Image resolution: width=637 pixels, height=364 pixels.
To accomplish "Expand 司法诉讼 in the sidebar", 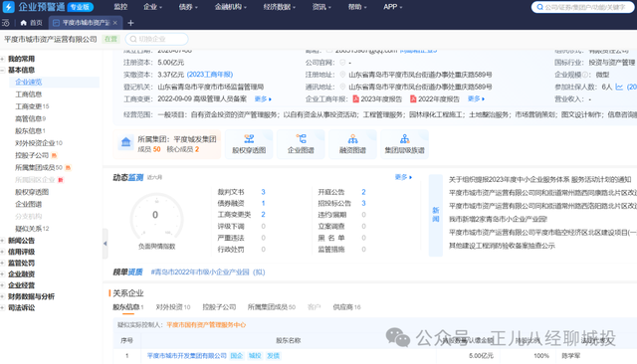I will tap(2, 307).
